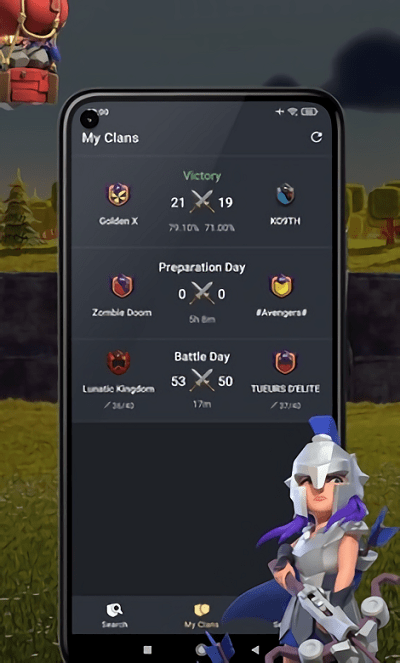Tap the My Clans page title

110,138
